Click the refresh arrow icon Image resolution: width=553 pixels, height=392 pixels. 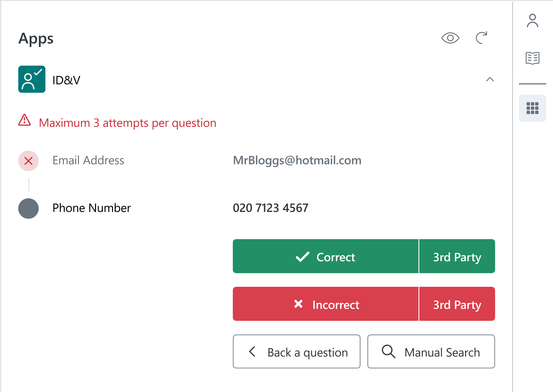tap(481, 38)
